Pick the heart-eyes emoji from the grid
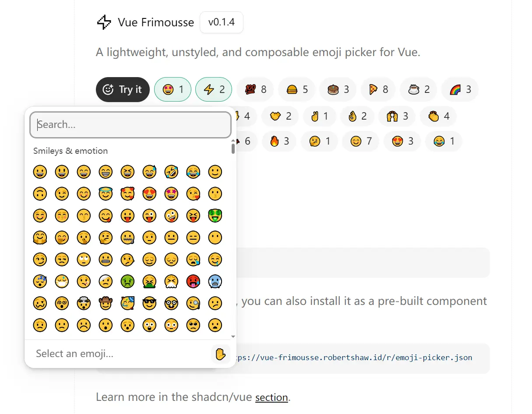 pos(149,194)
